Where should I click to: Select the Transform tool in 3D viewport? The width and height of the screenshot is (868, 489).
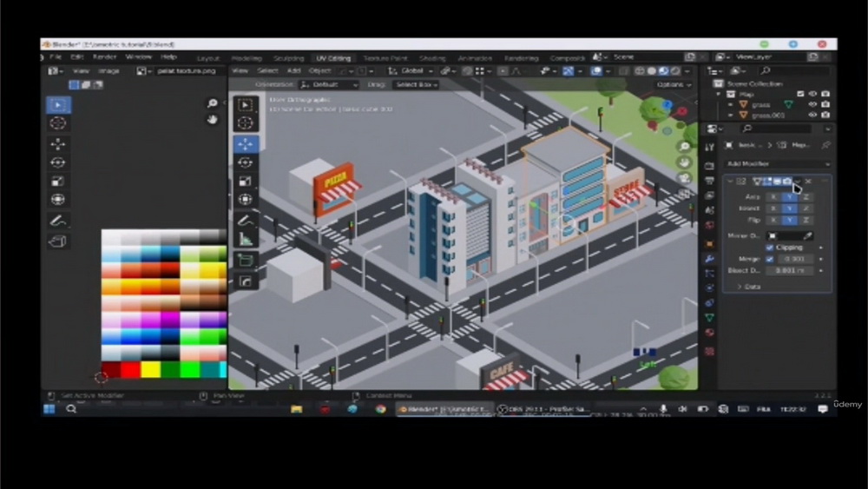[246, 200]
